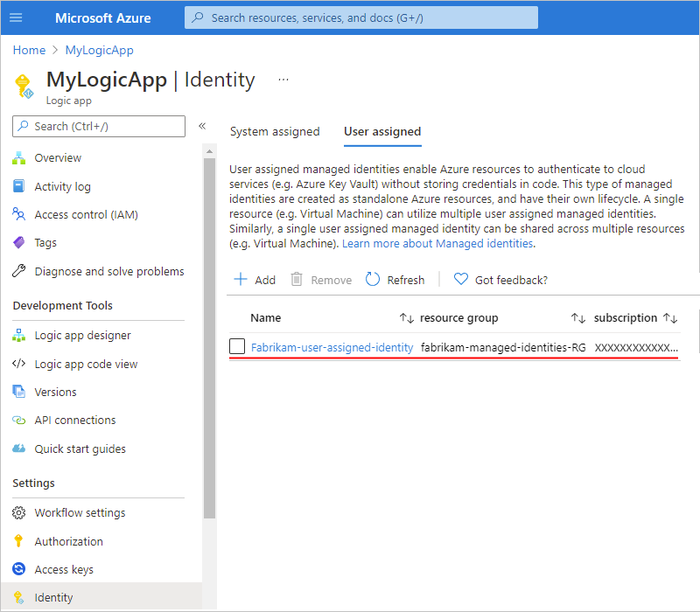Click the XXXXXXXXXXXX subscription cell

(x=636, y=347)
